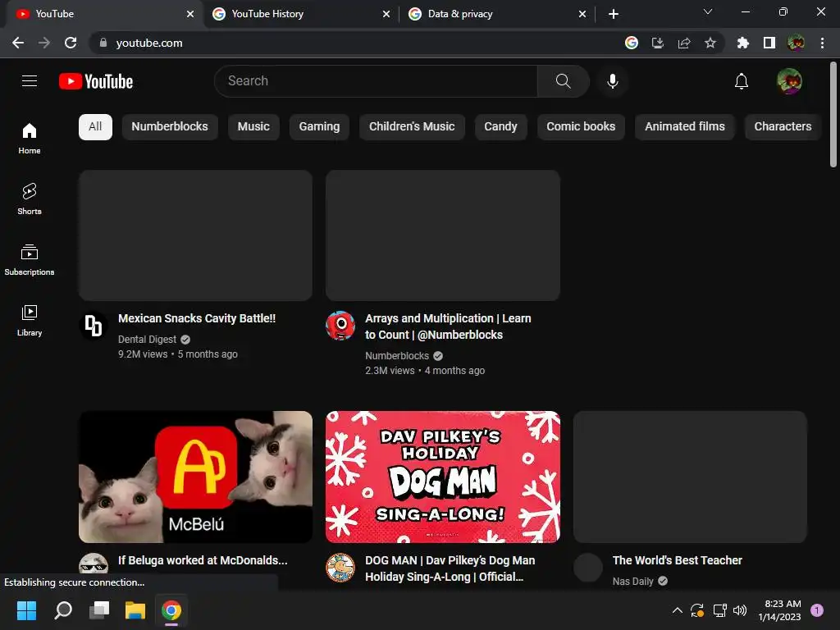Open Subscriptions from the sidebar
The width and height of the screenshot is (840, 630).
[30, 260]
